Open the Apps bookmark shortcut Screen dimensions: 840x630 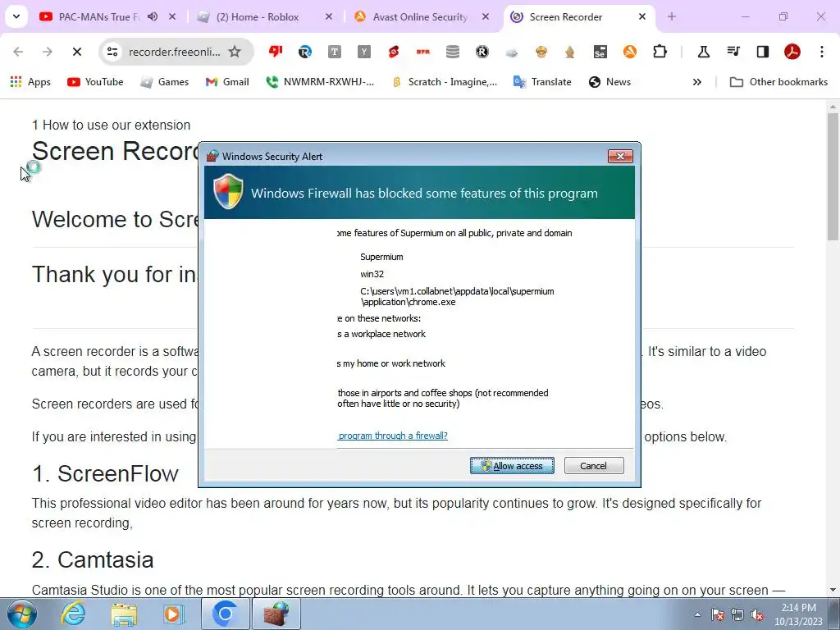(x=30, y=82)
